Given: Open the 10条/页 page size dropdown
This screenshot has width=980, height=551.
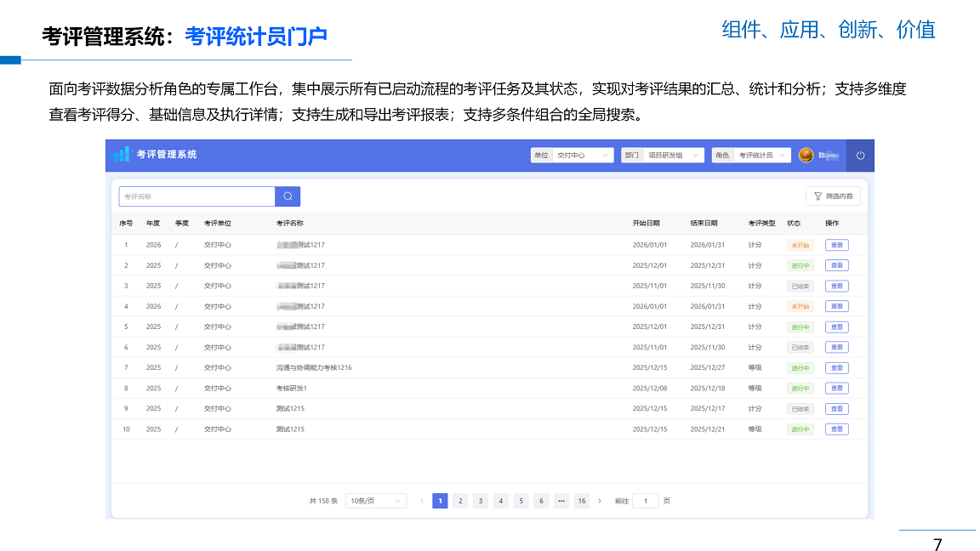Looking at the screenshot, I should click(375, 501).
